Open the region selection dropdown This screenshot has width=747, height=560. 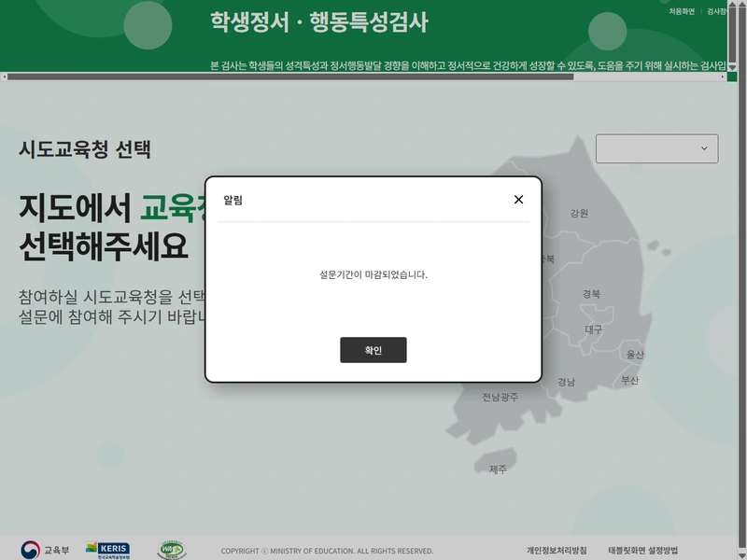point(656,148)
